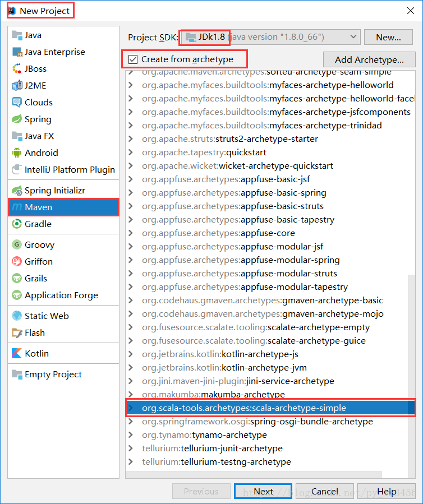Image resolution: width=423 pixels, height=504 pixels.
Task: Click the JDK folder icon in SDK box
Action: [191, 38]
